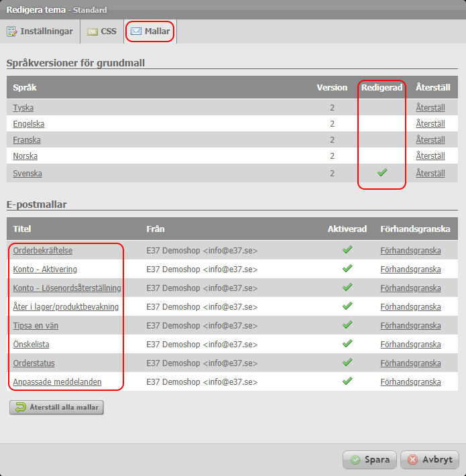Click Återställ for Svenska row
Screen dimensions: 466x476
430,174
